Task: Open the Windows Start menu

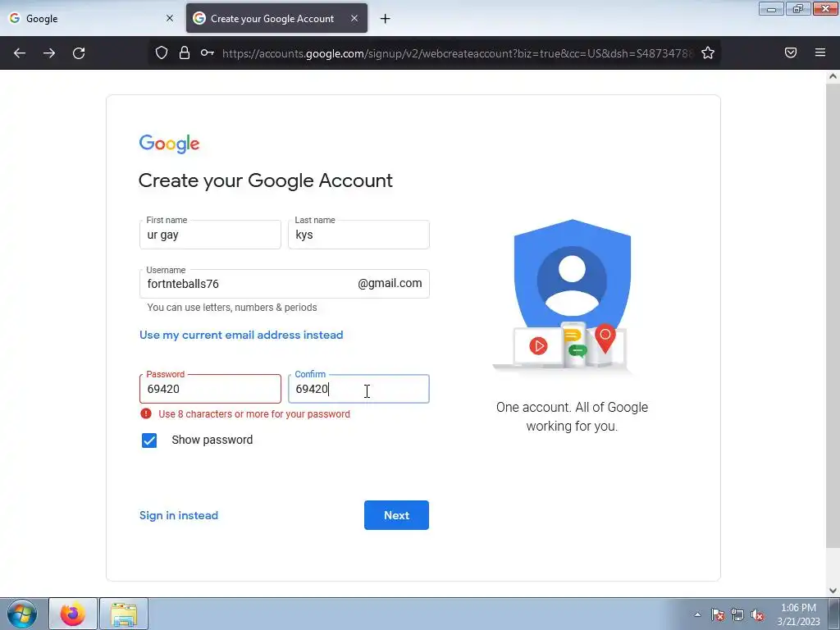Action: (22, 614)
